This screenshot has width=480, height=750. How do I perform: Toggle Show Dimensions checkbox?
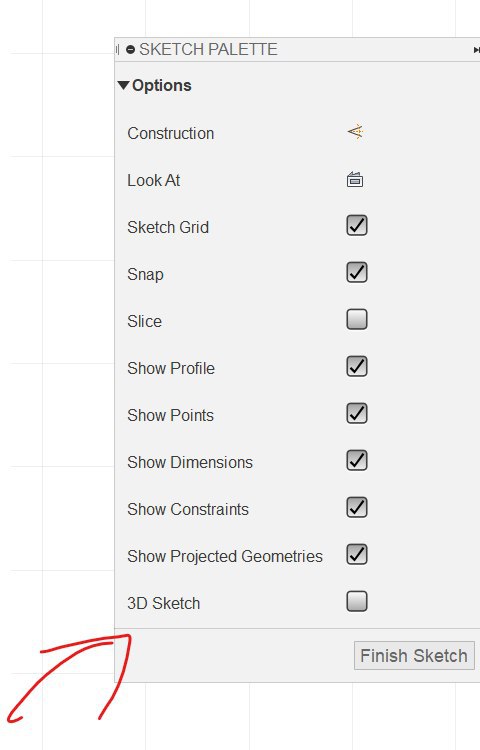point(357,460)
